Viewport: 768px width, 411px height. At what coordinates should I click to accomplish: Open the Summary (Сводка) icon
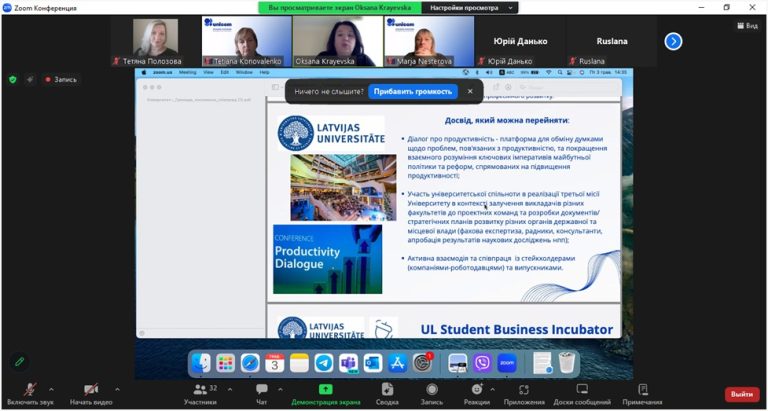point(387,389)
